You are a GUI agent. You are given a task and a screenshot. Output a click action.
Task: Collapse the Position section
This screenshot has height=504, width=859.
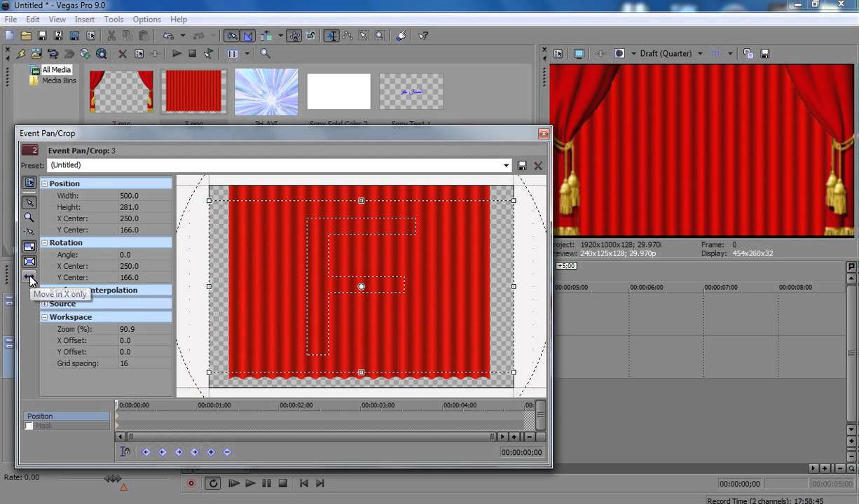[x=44, y=183]
